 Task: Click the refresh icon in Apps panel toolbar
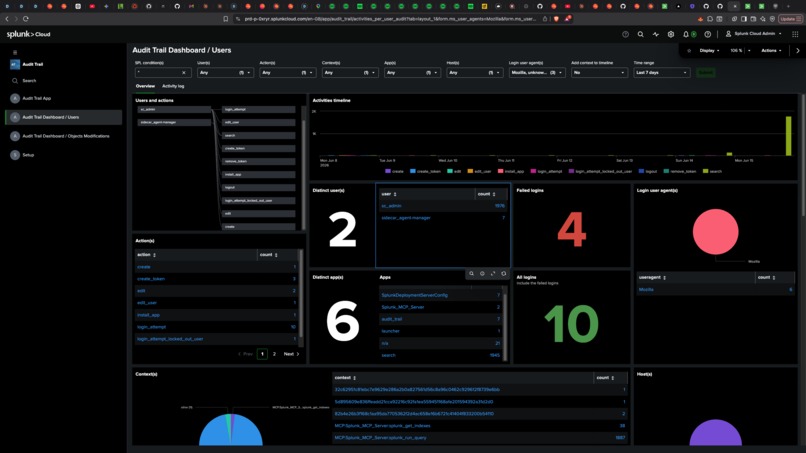(504, 274)
